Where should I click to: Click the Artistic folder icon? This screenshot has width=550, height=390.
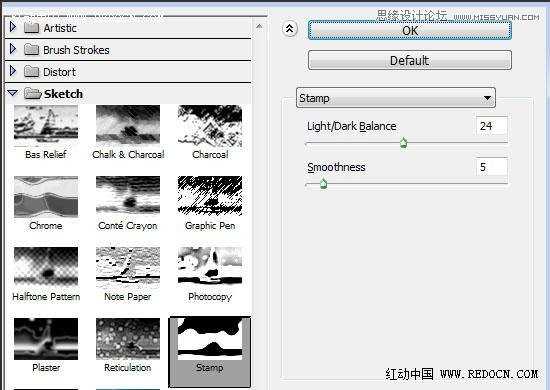click(32, 28)
